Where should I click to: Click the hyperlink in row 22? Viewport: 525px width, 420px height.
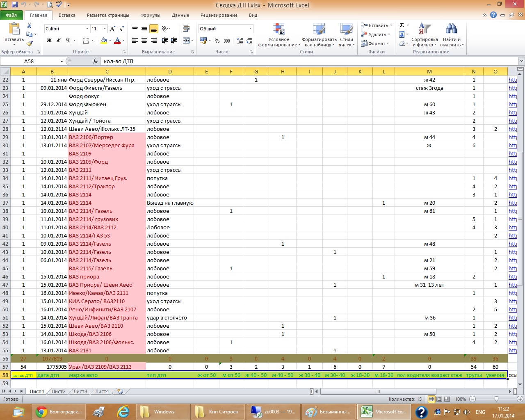pos(512,80)
